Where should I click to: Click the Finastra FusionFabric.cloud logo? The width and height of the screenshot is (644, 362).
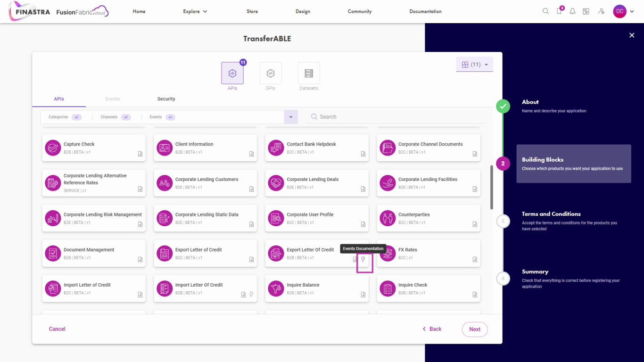59,12
